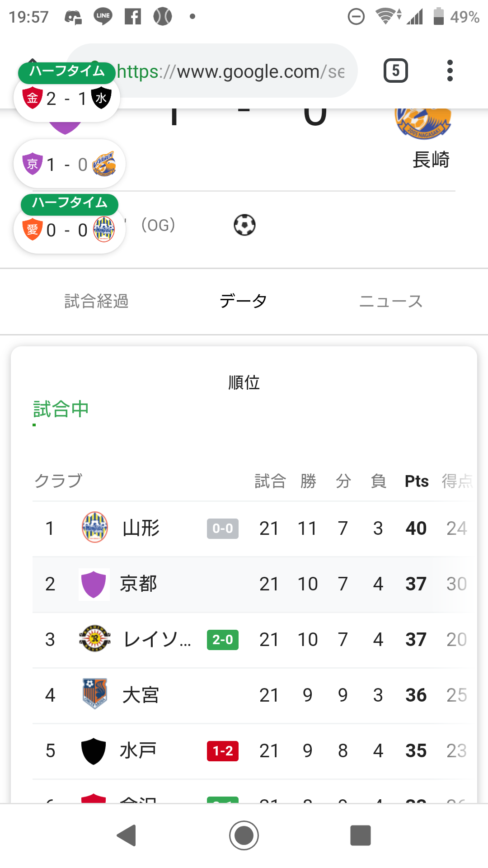Open 水戸 row in standings table
The image size is (488, 868).
click(x=138, y=750)
